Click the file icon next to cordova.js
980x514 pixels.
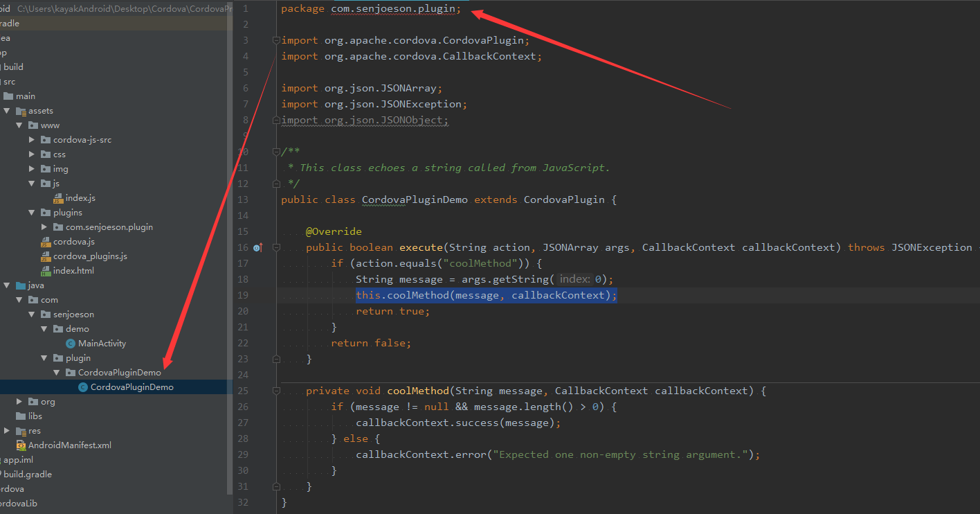tap(46, 242)
